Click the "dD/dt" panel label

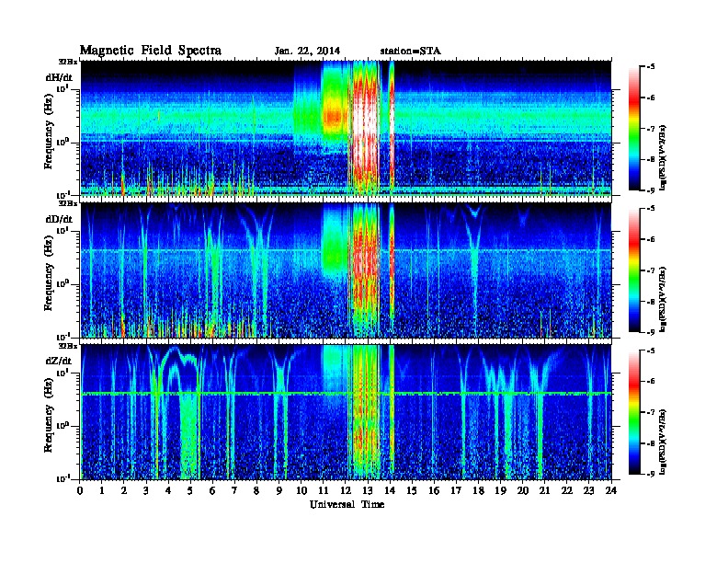click(59, 219)
